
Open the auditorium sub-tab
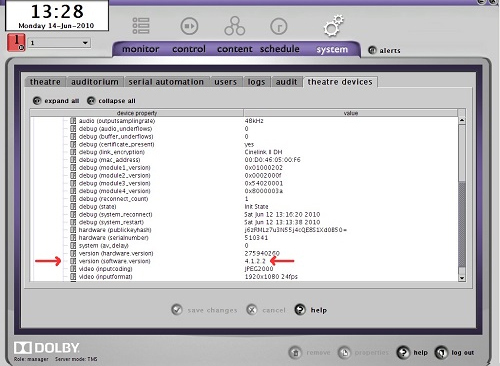click(95, 82)
